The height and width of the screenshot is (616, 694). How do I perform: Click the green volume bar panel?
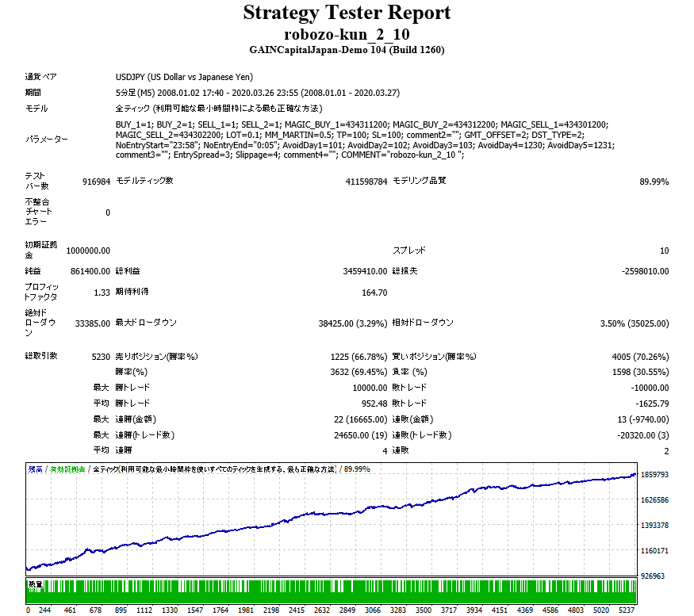(331, 591)
